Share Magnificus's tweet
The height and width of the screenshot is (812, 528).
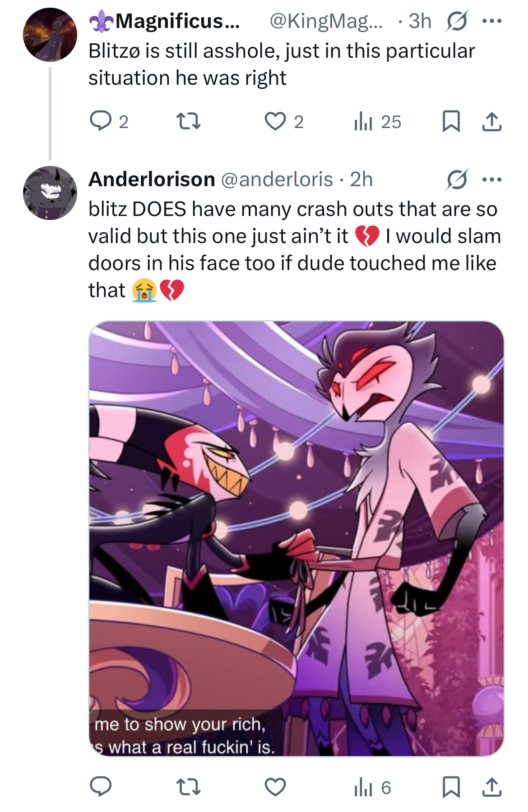pos(491,121)
